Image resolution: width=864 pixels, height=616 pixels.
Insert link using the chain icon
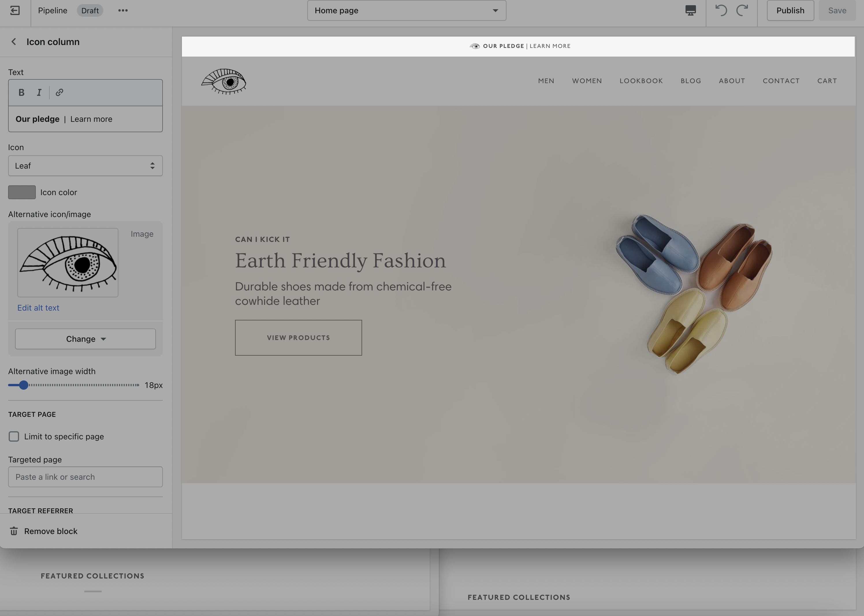(59, 92)
